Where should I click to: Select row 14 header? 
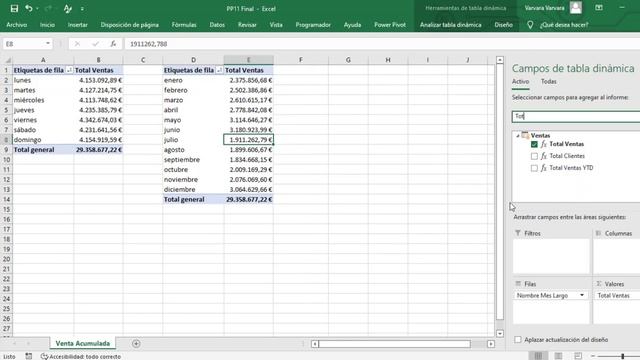click(x=6, y=199)
